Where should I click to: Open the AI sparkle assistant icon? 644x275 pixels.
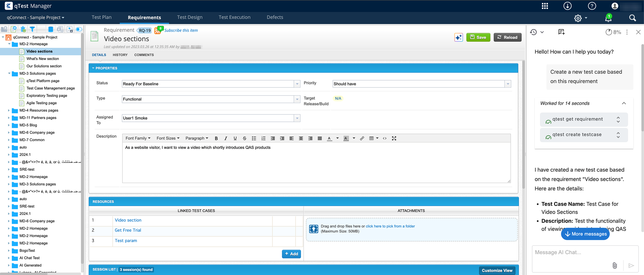point(458,37)
